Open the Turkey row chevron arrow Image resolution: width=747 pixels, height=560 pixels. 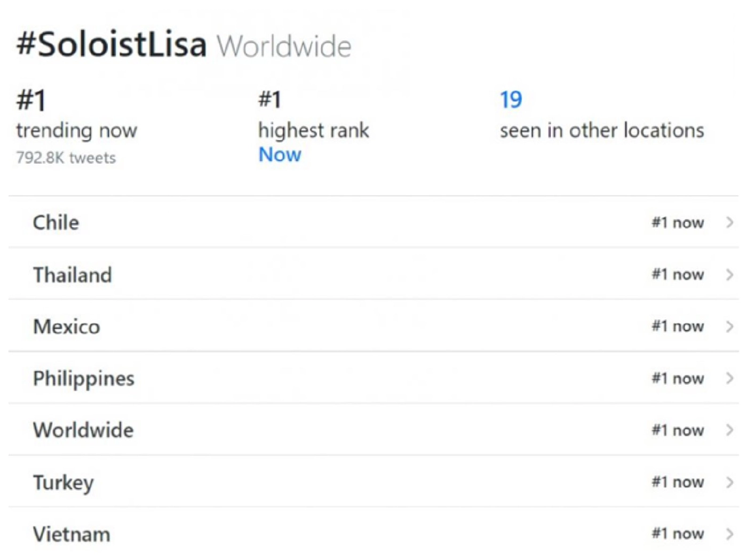pos(729,482)
